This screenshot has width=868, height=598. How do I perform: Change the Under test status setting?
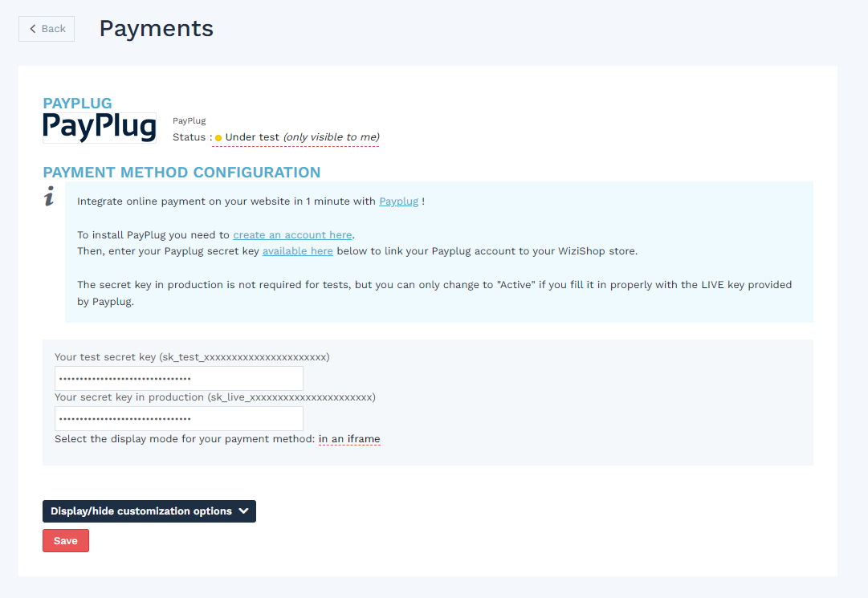295,137
